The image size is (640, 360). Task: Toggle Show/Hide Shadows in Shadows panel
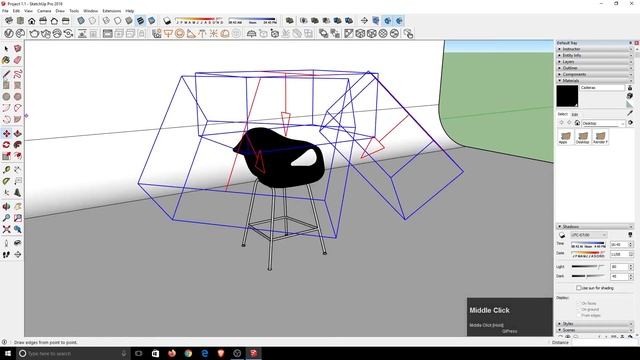(x=562, y=235)
